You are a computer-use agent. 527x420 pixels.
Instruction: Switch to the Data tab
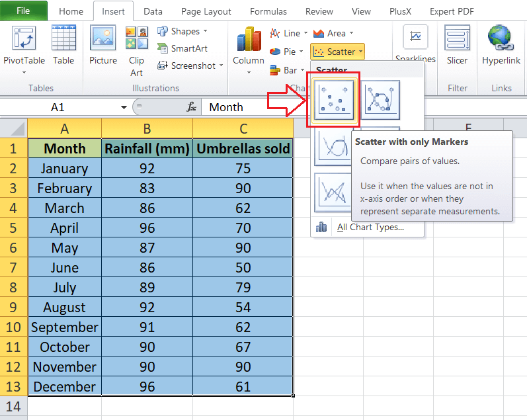(153, 11)
